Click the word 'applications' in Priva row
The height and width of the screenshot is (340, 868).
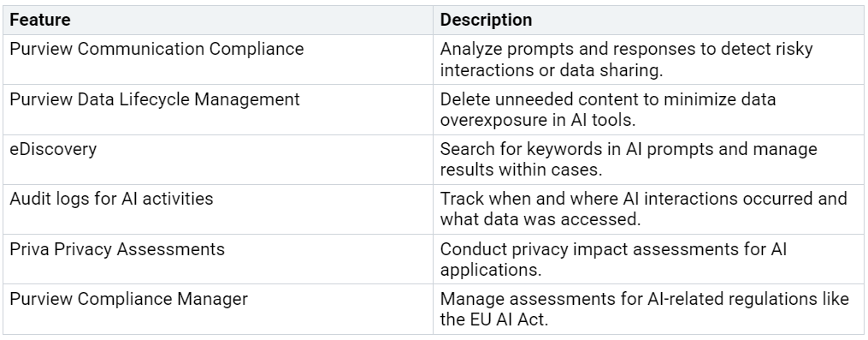pos(491,270)
